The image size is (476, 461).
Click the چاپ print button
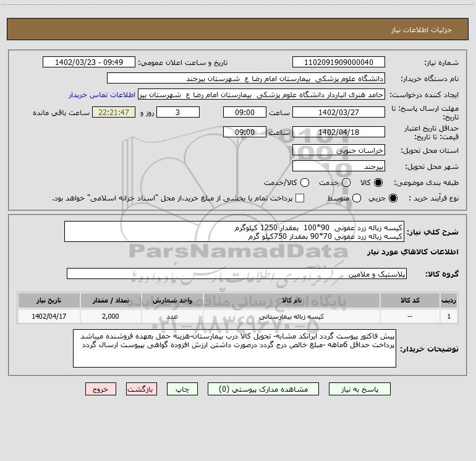click(182, 389)
